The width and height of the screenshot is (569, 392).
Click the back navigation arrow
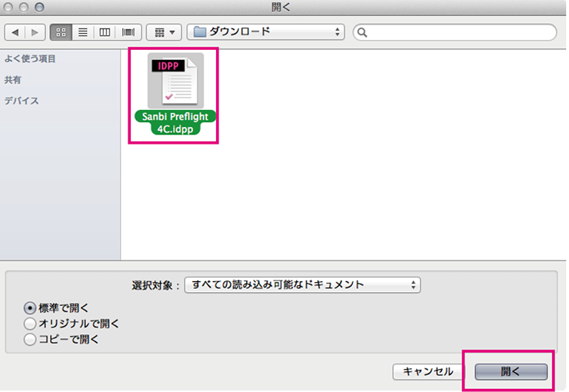click(x=15, y=33)
